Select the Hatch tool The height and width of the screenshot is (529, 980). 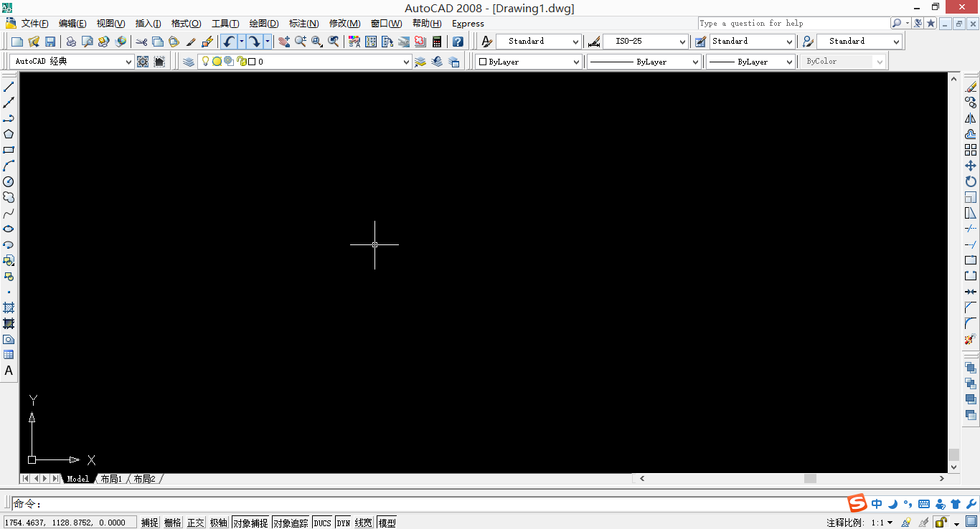pos(9,308)
